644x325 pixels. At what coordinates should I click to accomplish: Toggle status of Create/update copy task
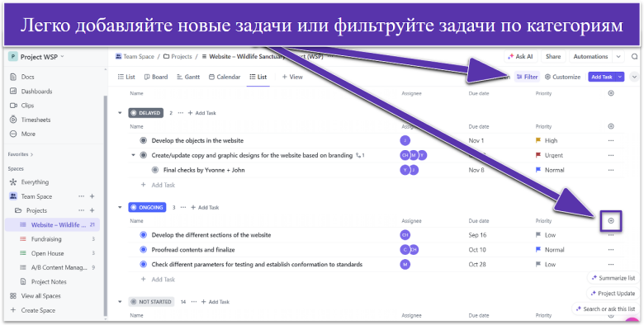click(x=144, y=155)
